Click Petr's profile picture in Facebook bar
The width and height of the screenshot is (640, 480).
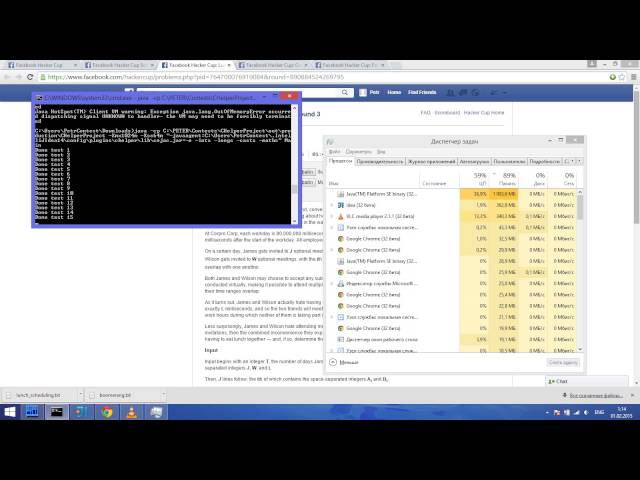click(x=363, y=93)
